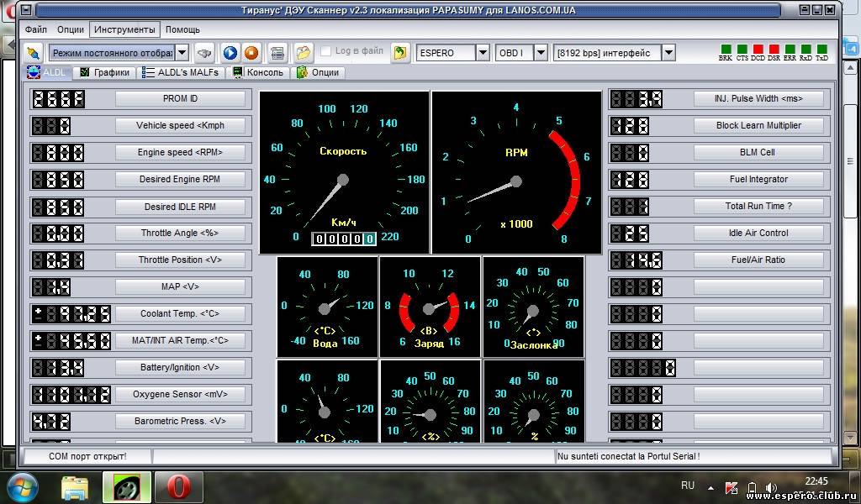Open the Opera browser taskbar icon
The height and width of the screenshot is (504, 861).
pyautogui.click(x=178, y=487)
